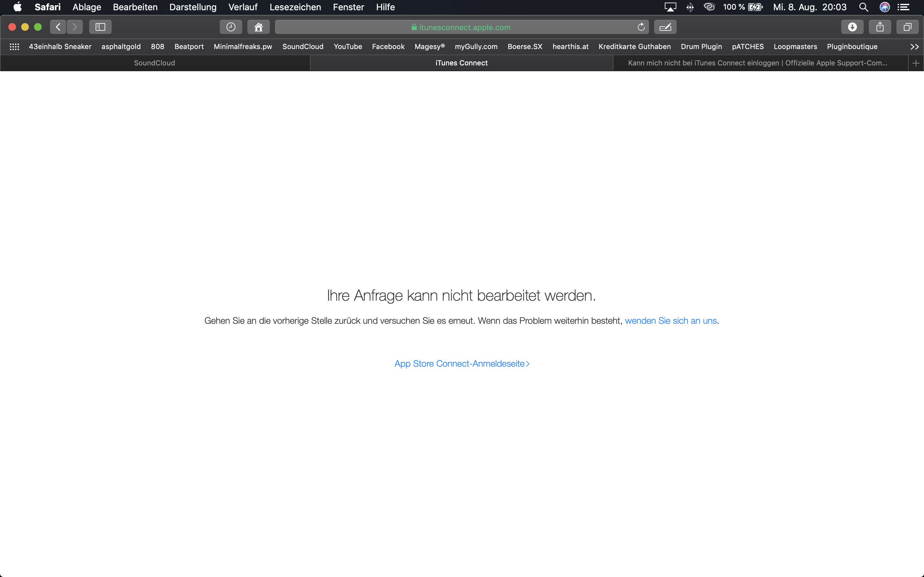
Task: Open the Beatport bookmark
Action: point(189,46)
